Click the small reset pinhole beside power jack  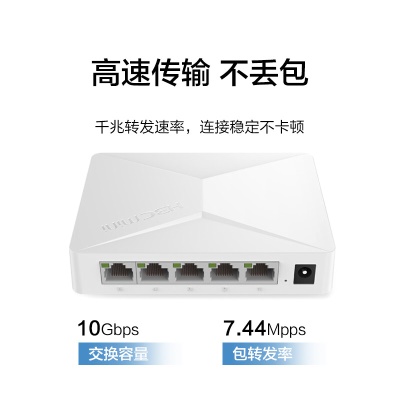click(x=286, y=280)
